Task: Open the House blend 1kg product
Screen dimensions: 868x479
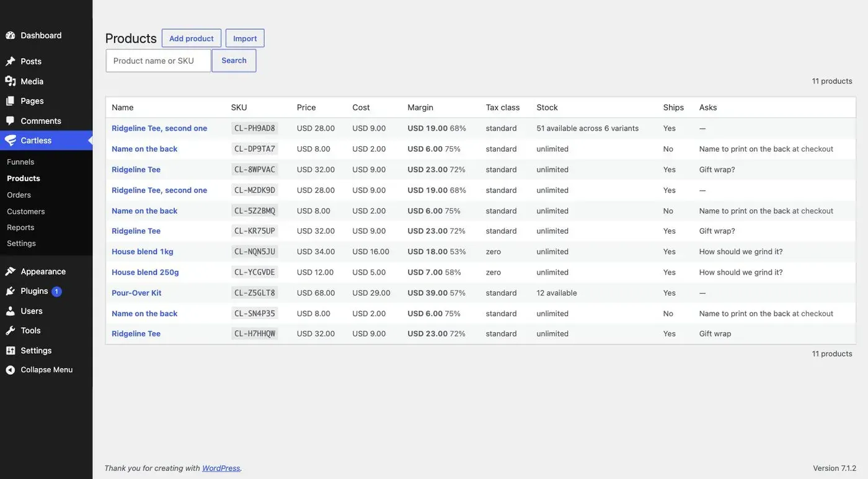Action: (143, 252)
